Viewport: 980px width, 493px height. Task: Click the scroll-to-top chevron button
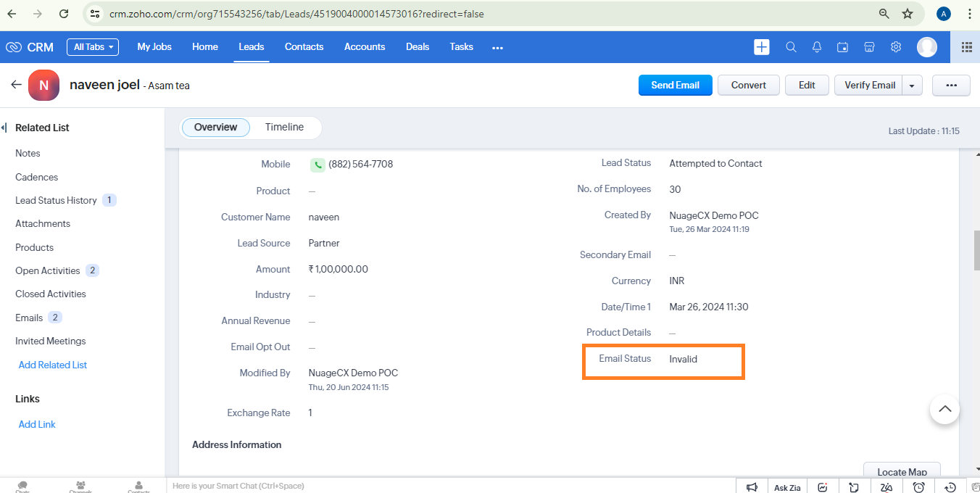pos(944,409)
